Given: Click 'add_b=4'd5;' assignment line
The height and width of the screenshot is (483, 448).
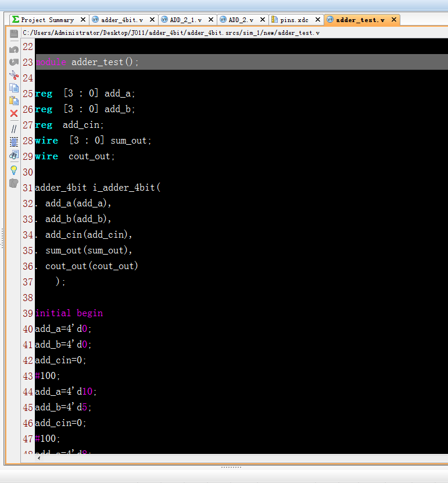Looking at the screenshot, I should pyautogui.click(x=63, y=407).
